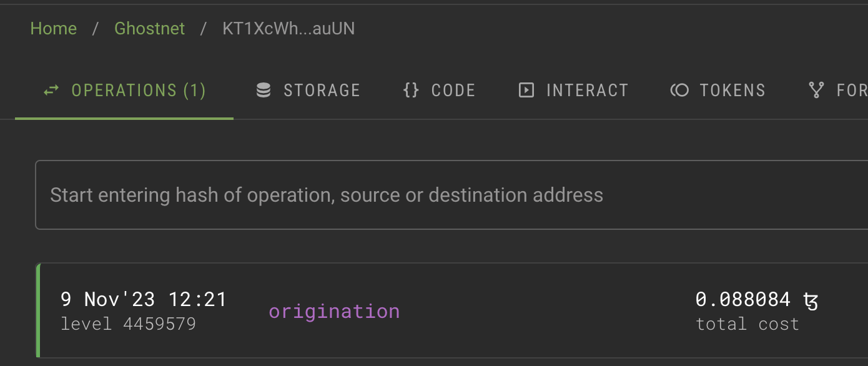Click the KT1XcWh...auUN contract breadcrumb
The height and width of the screenshot is (366, 868).
pyautogui.click(x=289, y=29)
